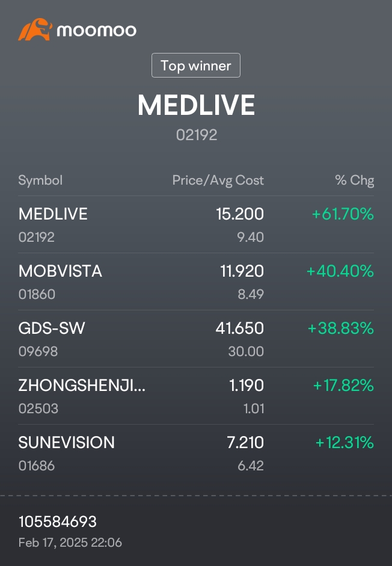Select the large MEDLIVE title
Screen dimensions: 392x566
tap(196, 106)
